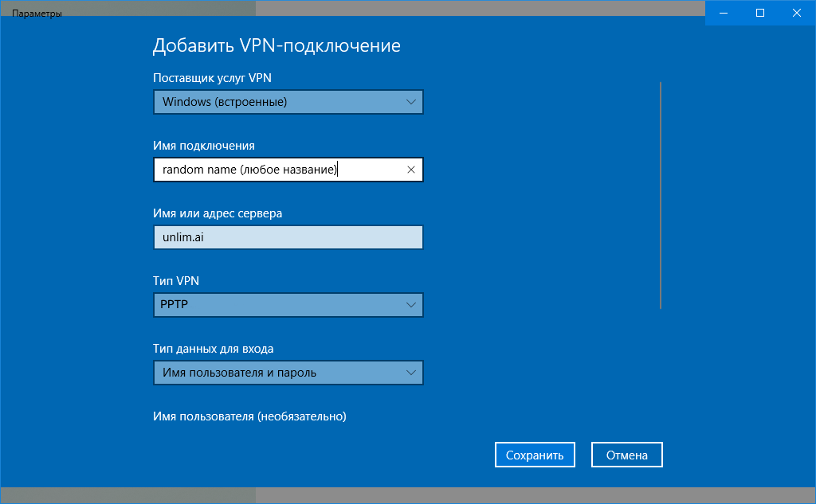Click the chevron arrow beside PPTP
The height and width of the screenshot is (504, 816).
(411, 305)
